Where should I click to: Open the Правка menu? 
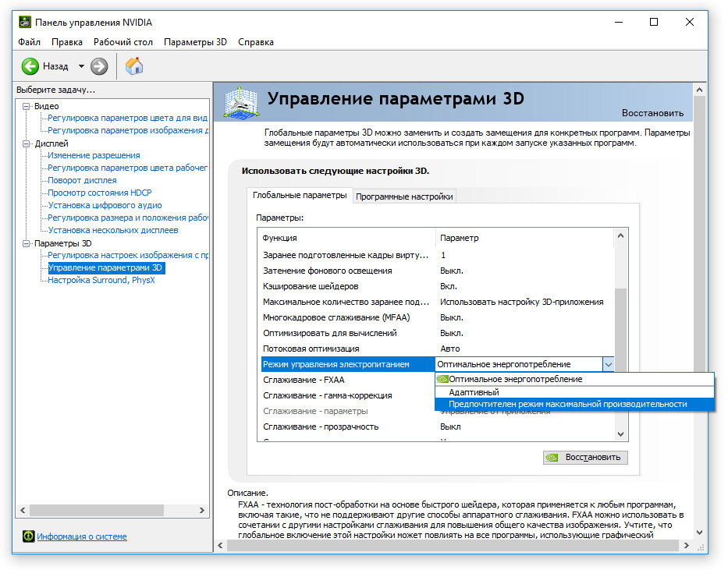67,42
